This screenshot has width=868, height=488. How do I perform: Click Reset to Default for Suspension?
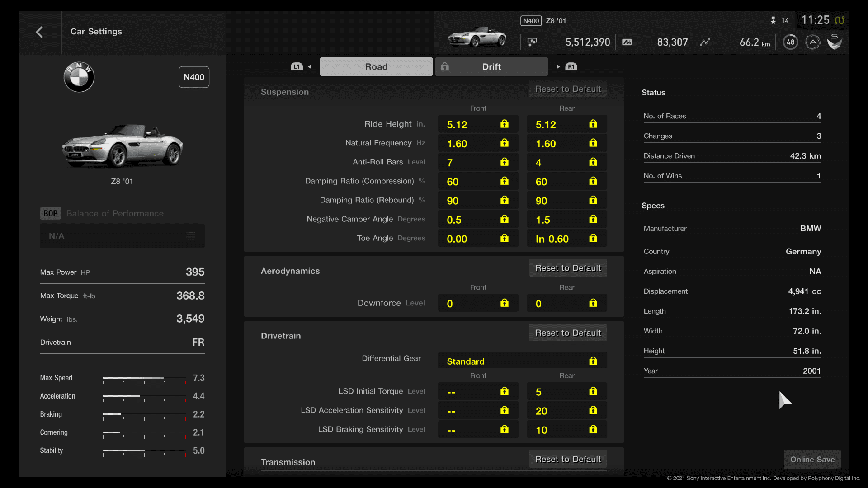click(567, 88)
